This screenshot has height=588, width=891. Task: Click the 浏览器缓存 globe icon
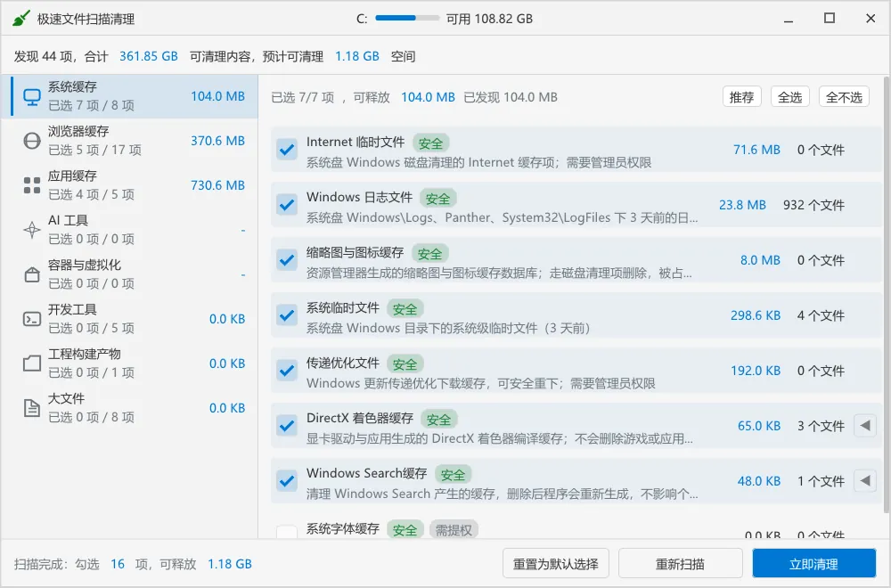(x=32, y=141)
